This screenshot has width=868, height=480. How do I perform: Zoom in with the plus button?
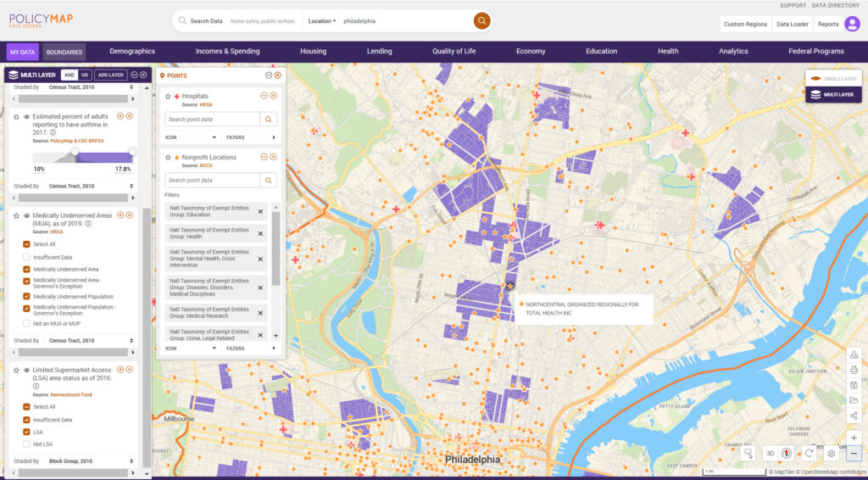click(x=854, y=438)
